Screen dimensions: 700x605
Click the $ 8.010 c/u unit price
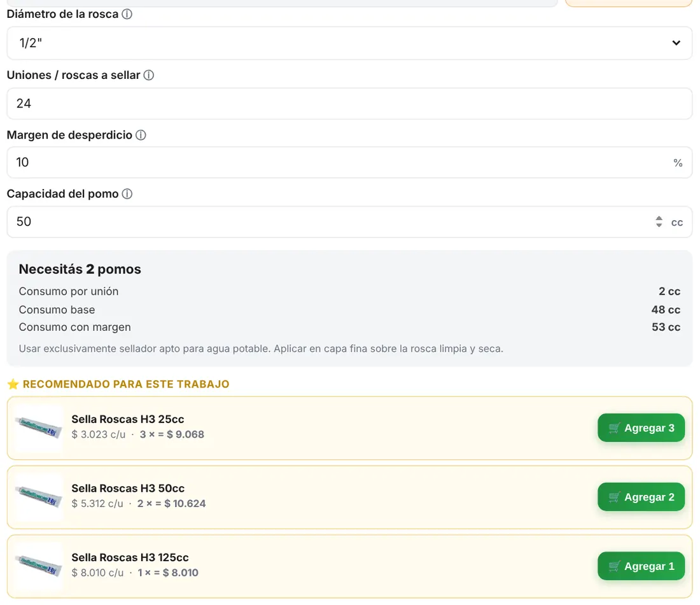point(97,573)
